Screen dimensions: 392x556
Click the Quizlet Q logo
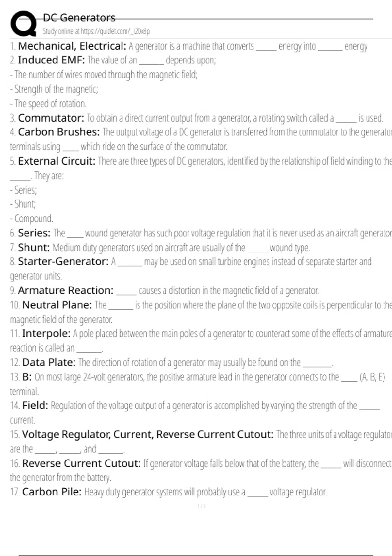24,24
